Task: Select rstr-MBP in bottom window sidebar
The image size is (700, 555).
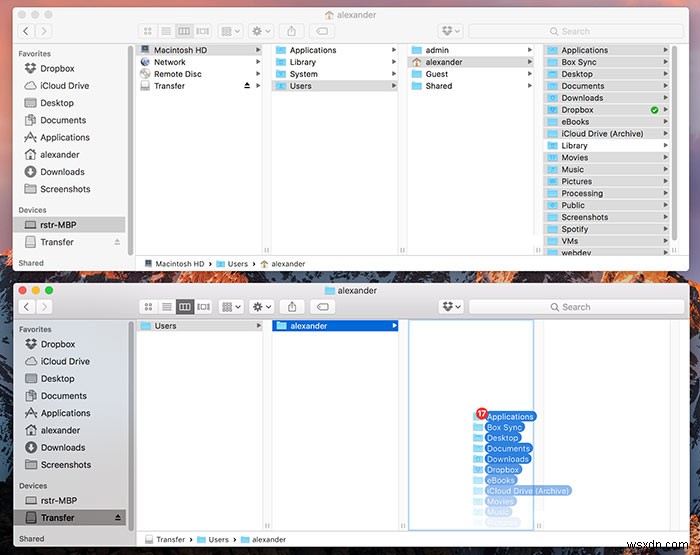Action: pos(70,501)
